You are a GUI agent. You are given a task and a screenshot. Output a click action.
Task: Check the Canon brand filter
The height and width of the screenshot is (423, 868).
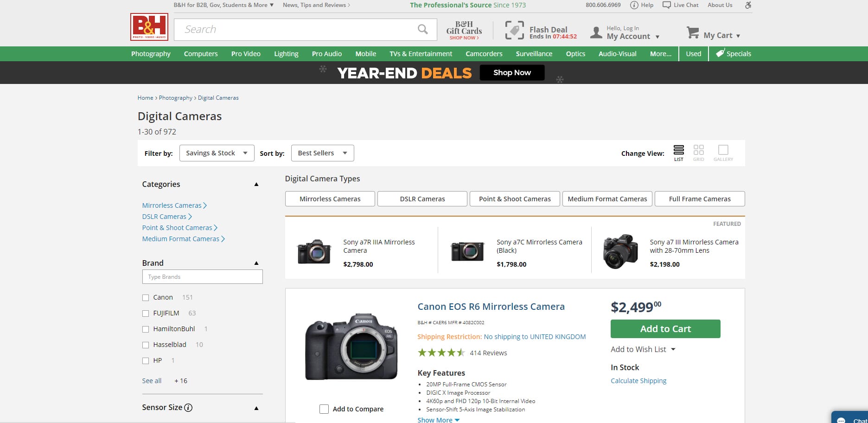click(x=146, y=298)
